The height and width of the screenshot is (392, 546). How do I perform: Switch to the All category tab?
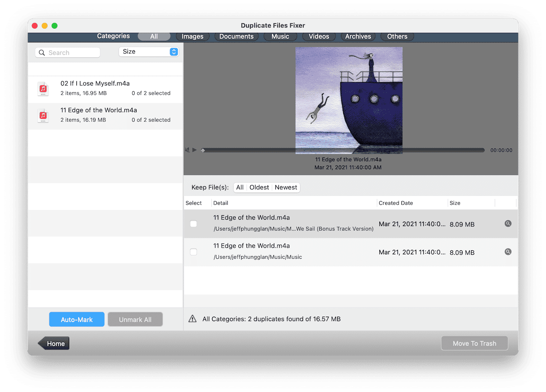pyautogui.click(x=154, y=36)
